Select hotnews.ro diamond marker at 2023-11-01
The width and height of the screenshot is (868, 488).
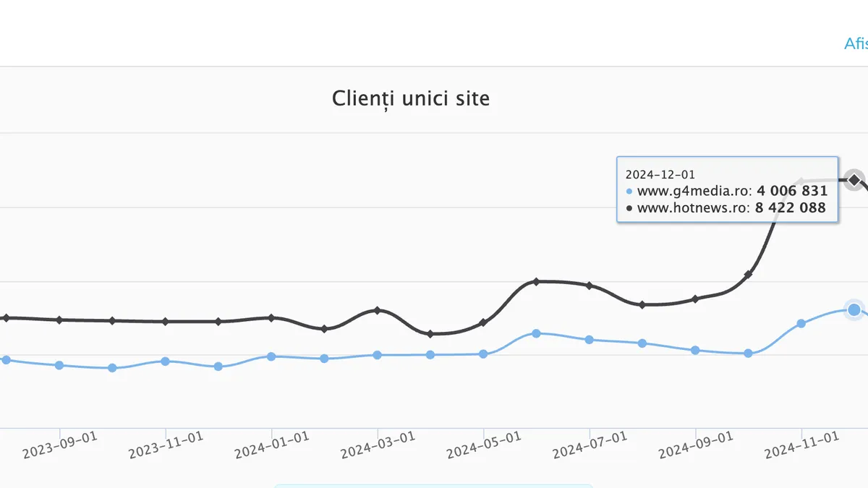coord(166,321)
